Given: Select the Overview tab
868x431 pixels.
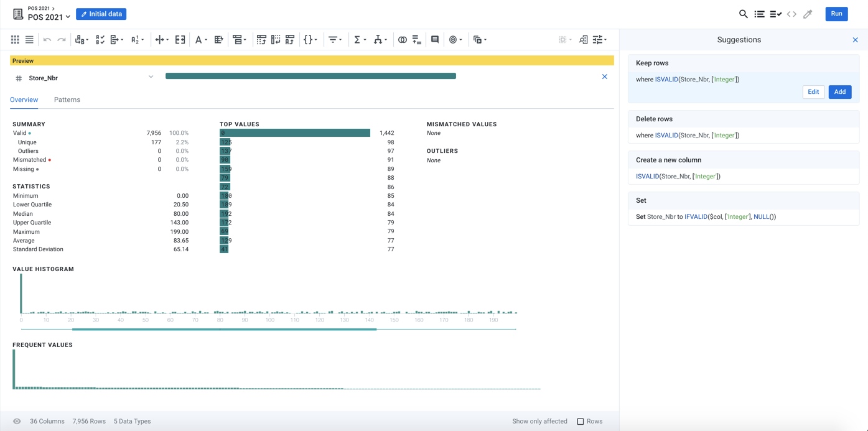Looking at the screenshot, I should tap(24, 100).
